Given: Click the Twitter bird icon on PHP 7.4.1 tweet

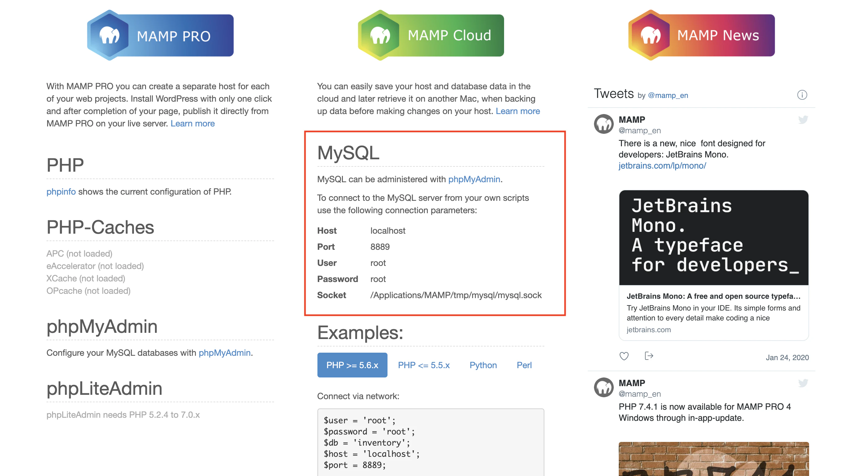Looking at the screenshot, I should [x=803, y=383].
